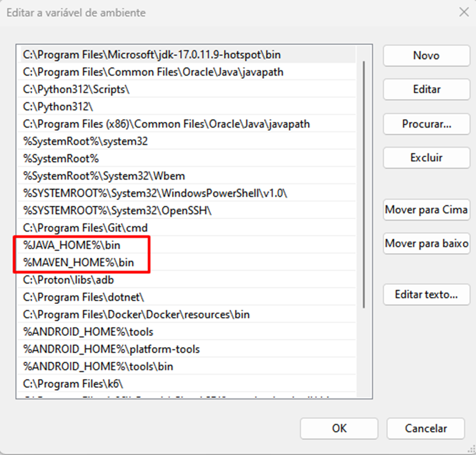The image size is (476, 455).
Task: Open the Procurar... browse dialog
Action: tap(426, 124)
